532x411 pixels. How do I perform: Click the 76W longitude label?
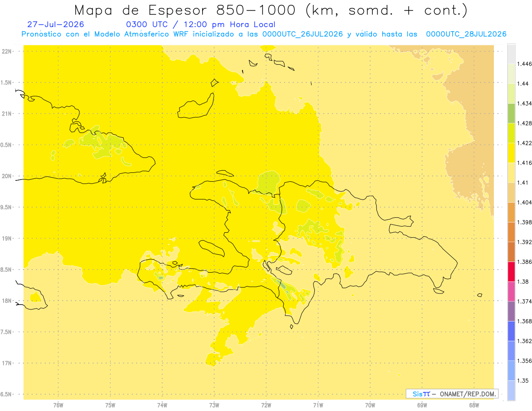point(58,405)
